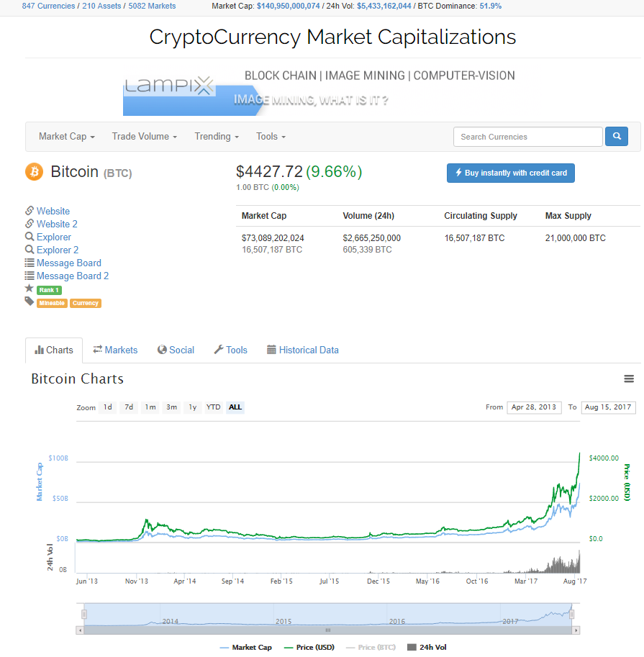Switch to the Markets tab
644x657 pixels.
pos(115,350)
